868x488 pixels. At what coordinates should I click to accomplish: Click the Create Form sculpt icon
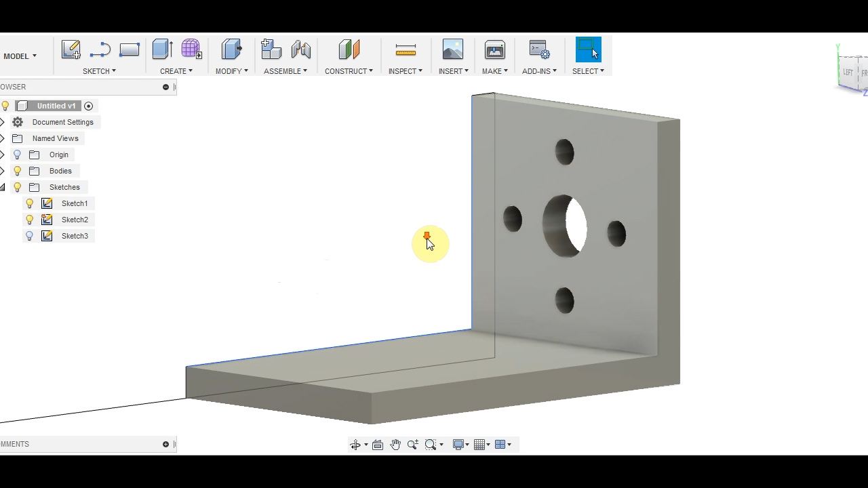[191, 49]
